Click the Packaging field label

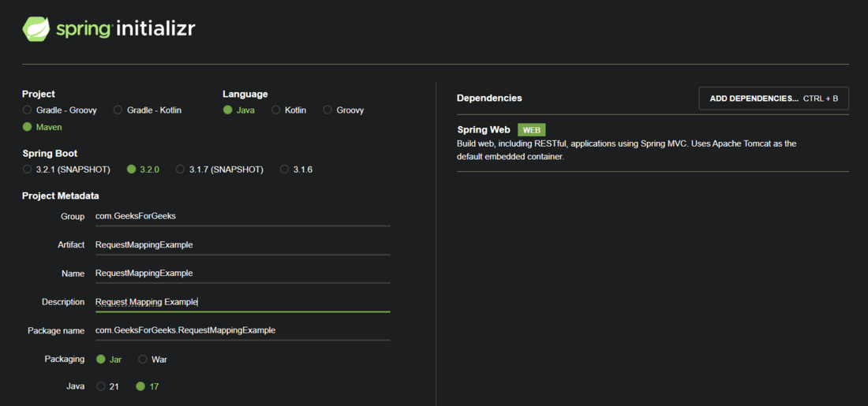pyautogui.click(x=64, y=359)
